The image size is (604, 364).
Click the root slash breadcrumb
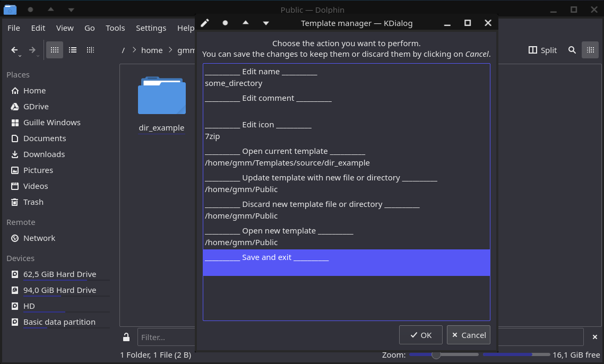(x=123, y=50)
